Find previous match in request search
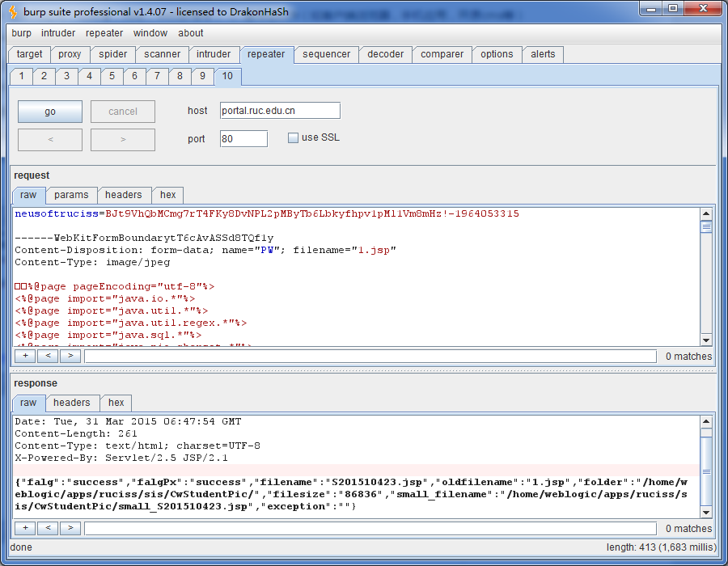Screen dimensions: 728x566 48,357
